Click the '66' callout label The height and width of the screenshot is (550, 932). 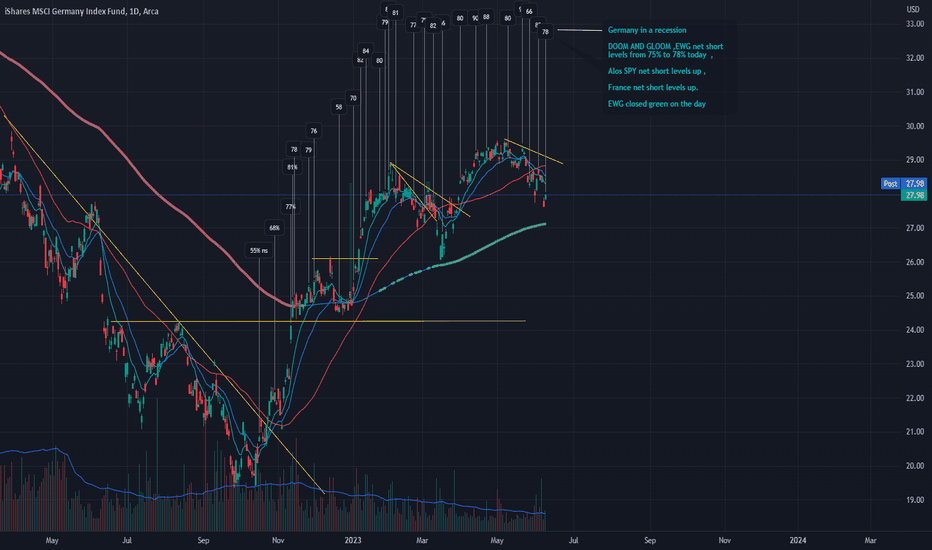pyautogui.click(x=529, y=11)
